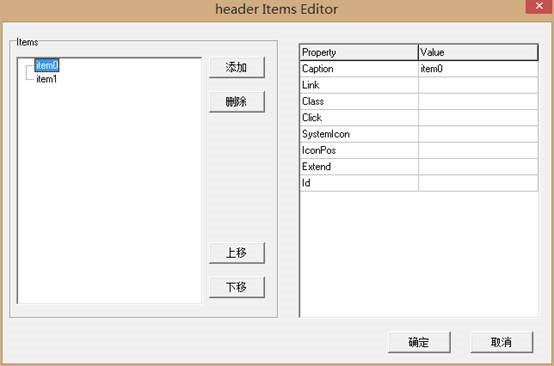Cancel the dialog with 取消
This screenshot has height=366, width=554.
[x=501, y=342]
